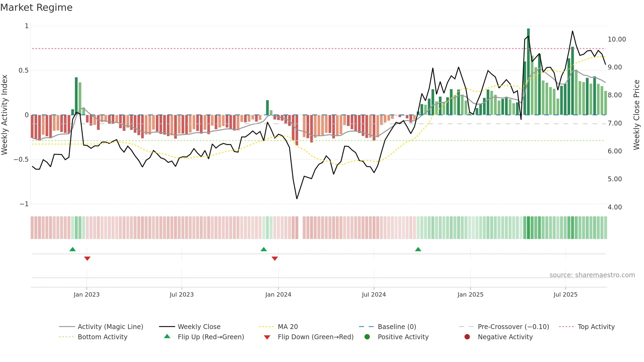Click the Jul 2024 x-axis label
644x362 pixels.
coord(374,294)
